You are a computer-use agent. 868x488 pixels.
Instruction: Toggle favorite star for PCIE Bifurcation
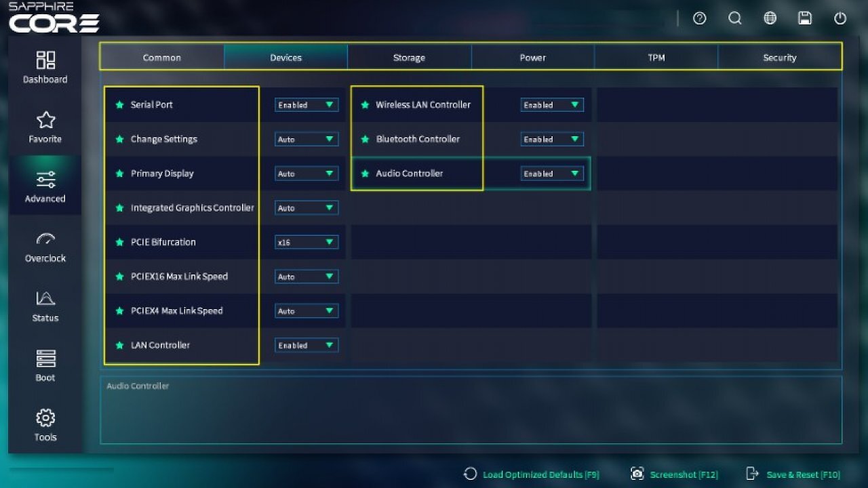pyautogui.click(x=119, y=243)
